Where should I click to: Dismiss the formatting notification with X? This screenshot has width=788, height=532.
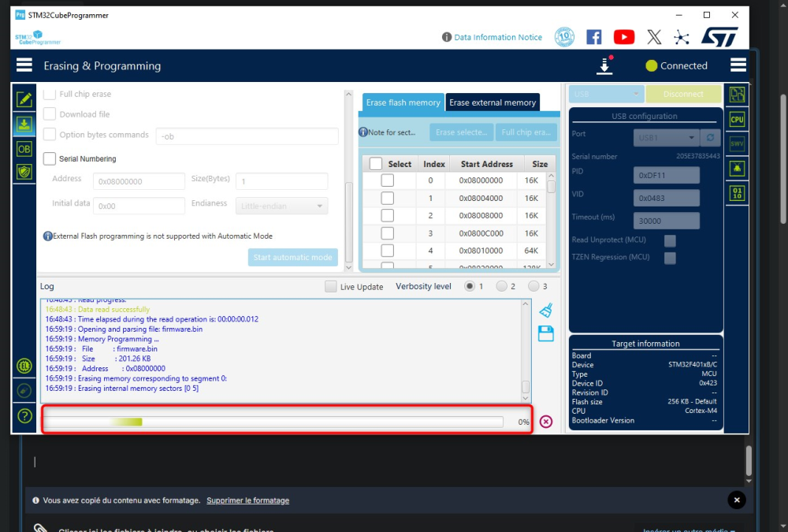(737, 500)
